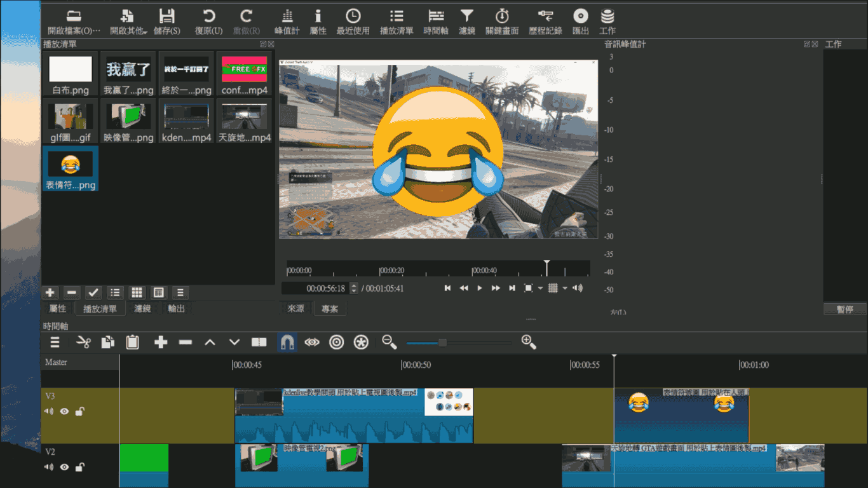
Task: Skip to the previous point in player
Action: [x=447, y=288]
